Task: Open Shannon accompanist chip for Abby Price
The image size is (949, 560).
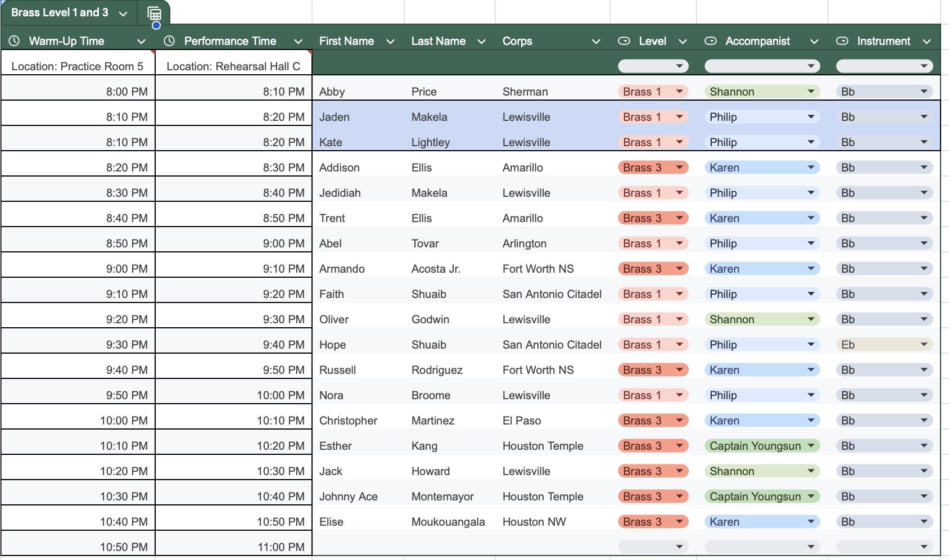Action: pos(762,92)
